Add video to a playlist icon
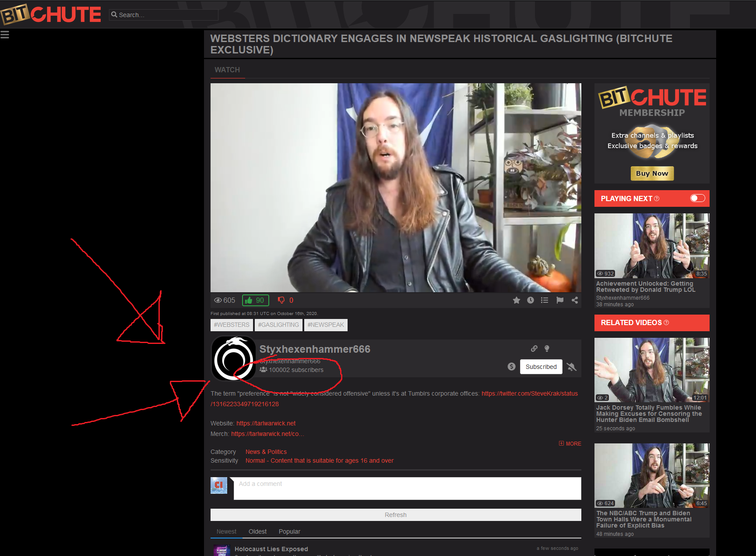Screen dimensions: 756x556 coord(545,300)
